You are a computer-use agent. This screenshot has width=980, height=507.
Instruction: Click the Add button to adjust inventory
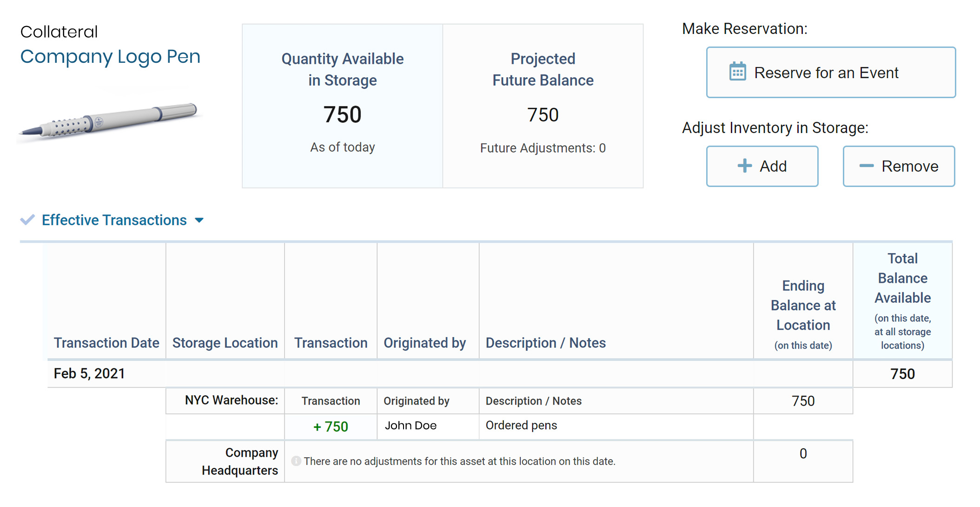(766, 166)
